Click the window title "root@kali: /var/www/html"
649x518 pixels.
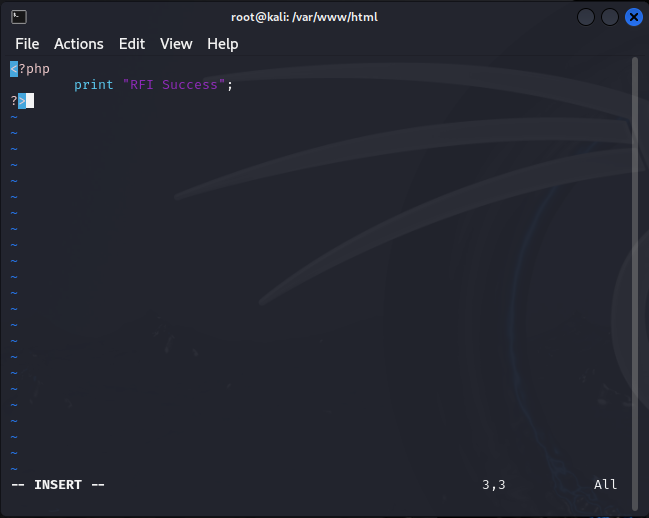pos(304,17)
